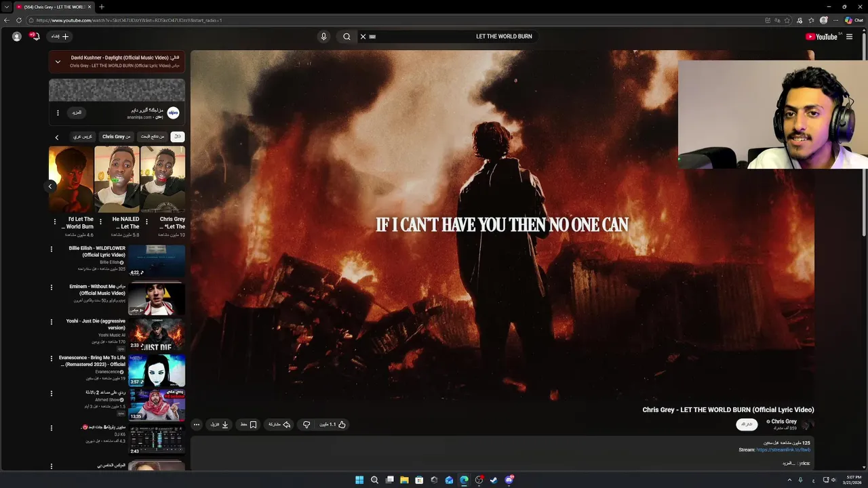868x488 pixels.
Task: Dislike the video with thumbs-down button
Action: pyautogui.click(x=307, y=424)
